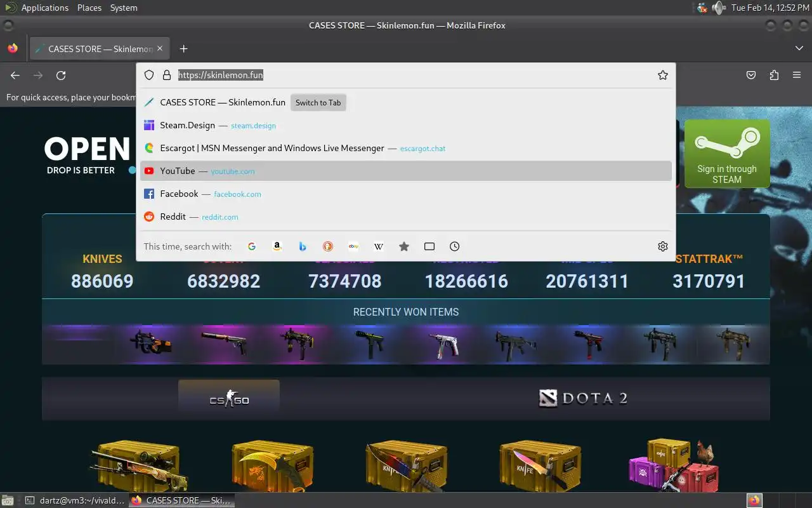
Task: Click Firefox icon in bottom panel tray
Action: click(754, 500)
